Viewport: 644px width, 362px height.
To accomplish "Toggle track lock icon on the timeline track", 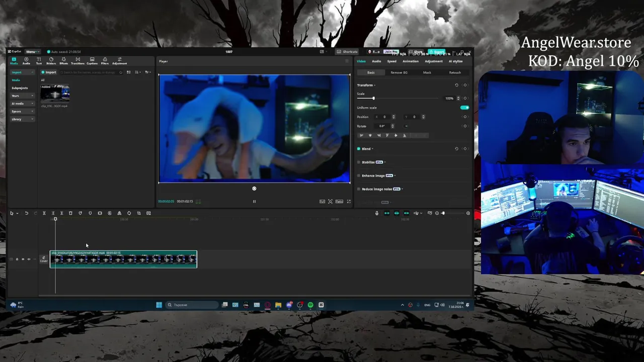I will [17, 259].
